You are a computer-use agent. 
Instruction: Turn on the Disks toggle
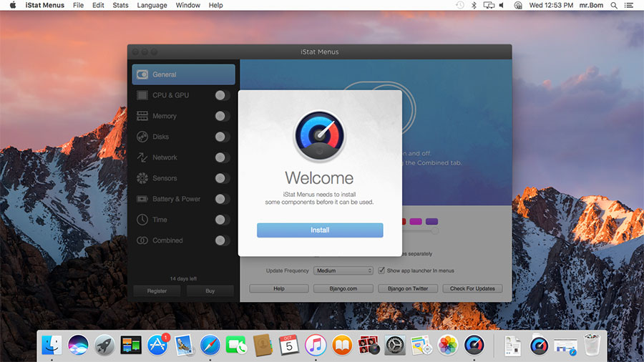click(x=223, y=137)
